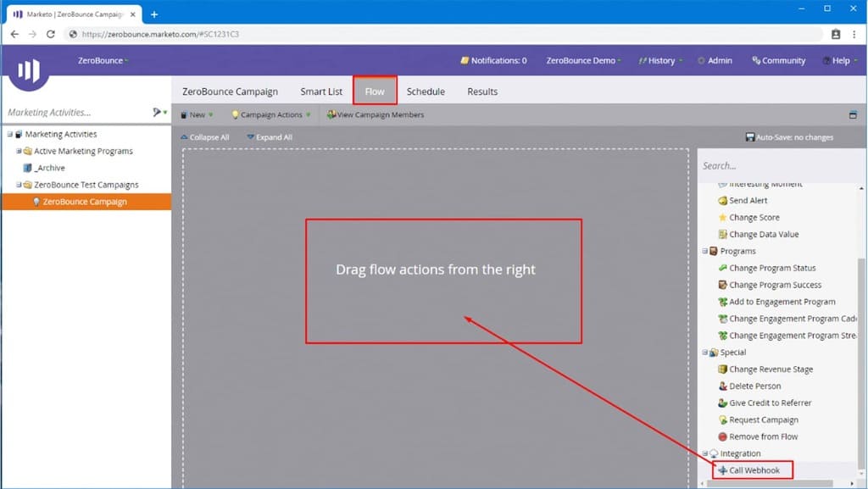Click the Programs folder icon in the flow panel
868x489 pixels.
[714, 251]
